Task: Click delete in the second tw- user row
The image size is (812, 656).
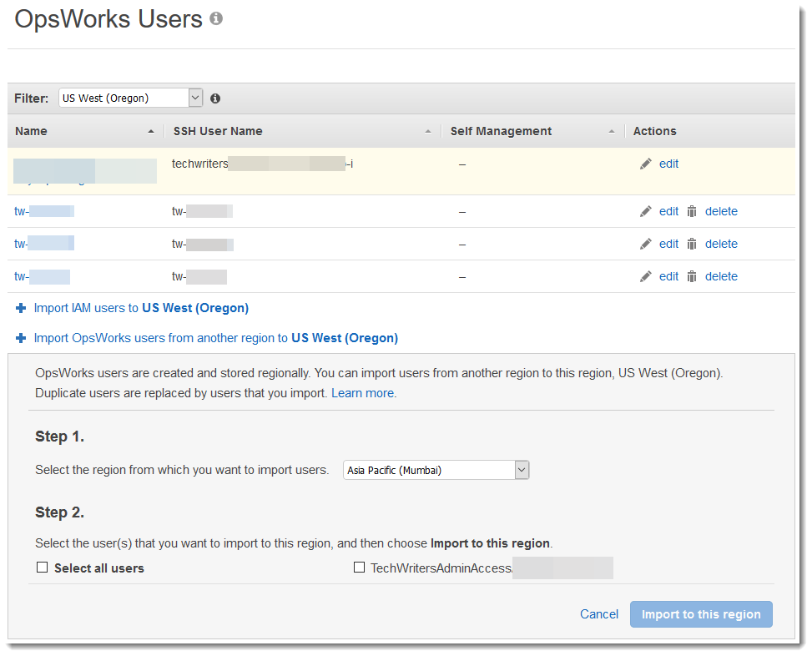Action: coord(721,244)
